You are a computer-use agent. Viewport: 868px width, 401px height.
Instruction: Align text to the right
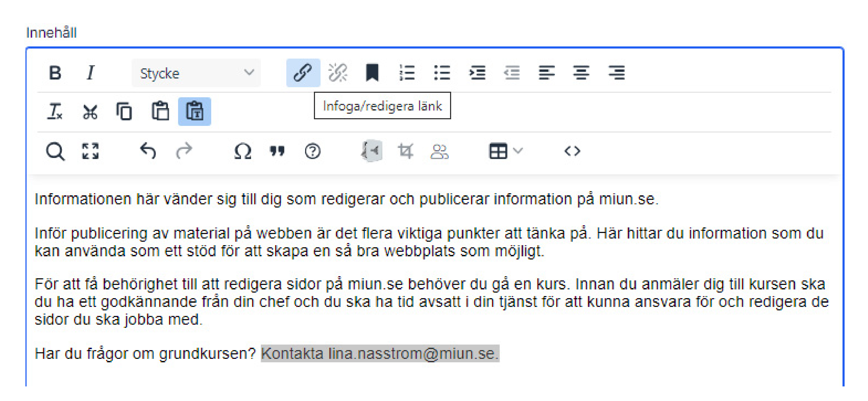point(616,73)
